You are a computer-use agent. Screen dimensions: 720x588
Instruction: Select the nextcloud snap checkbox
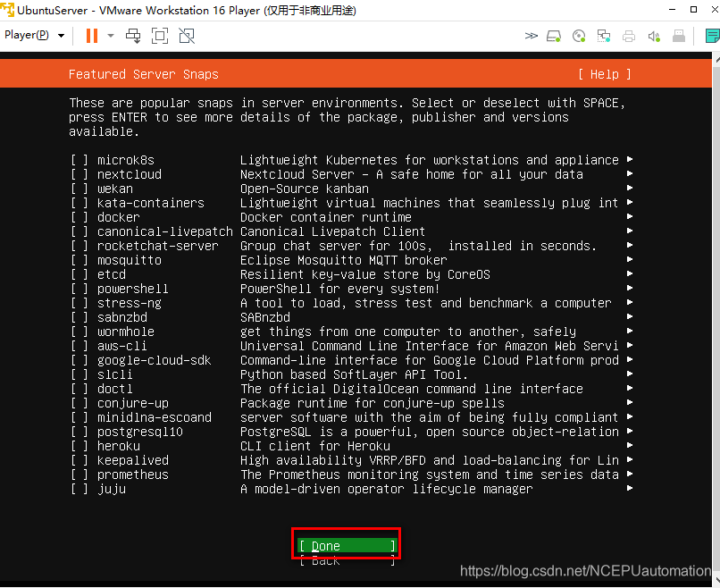tap(79, 174)
